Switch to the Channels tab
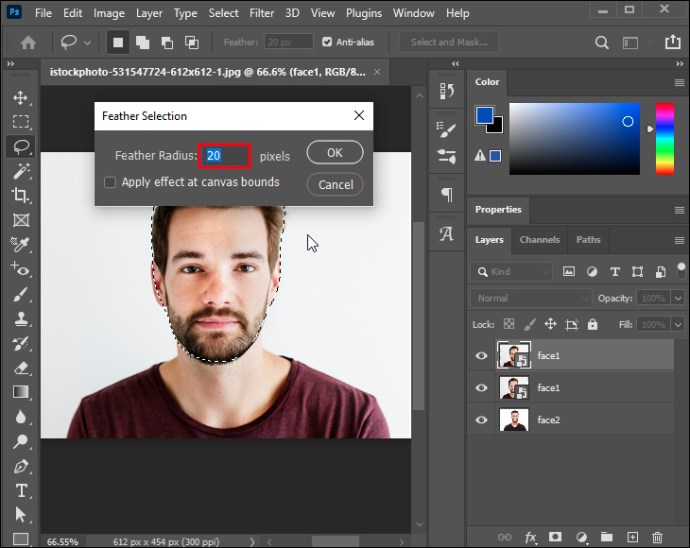This screenshot has height=548, width=690. 540,239
